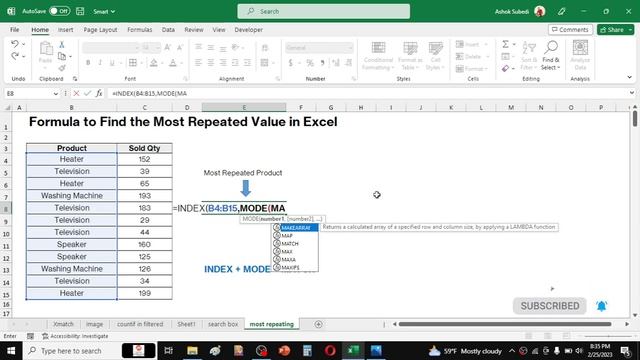Expand the formula bar
Image resolution: width=640 pixels, height=360 pixels.
click(x=632, y=93)
